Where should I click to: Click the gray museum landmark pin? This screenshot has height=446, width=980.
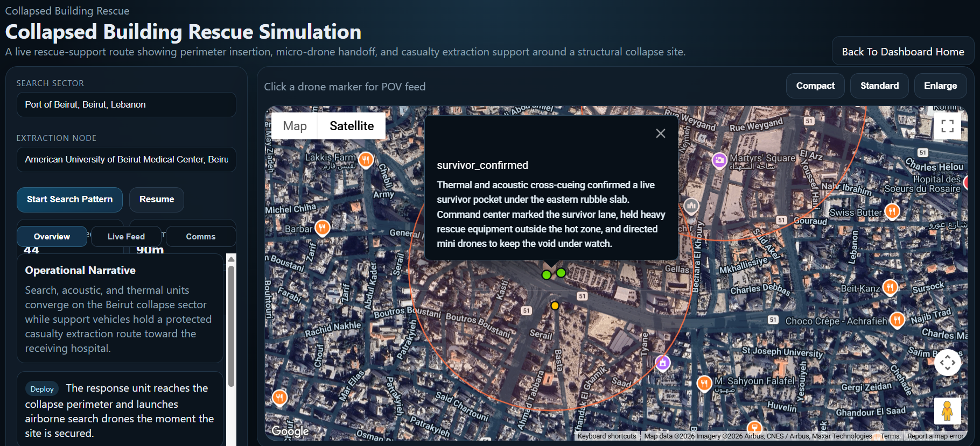691,206
